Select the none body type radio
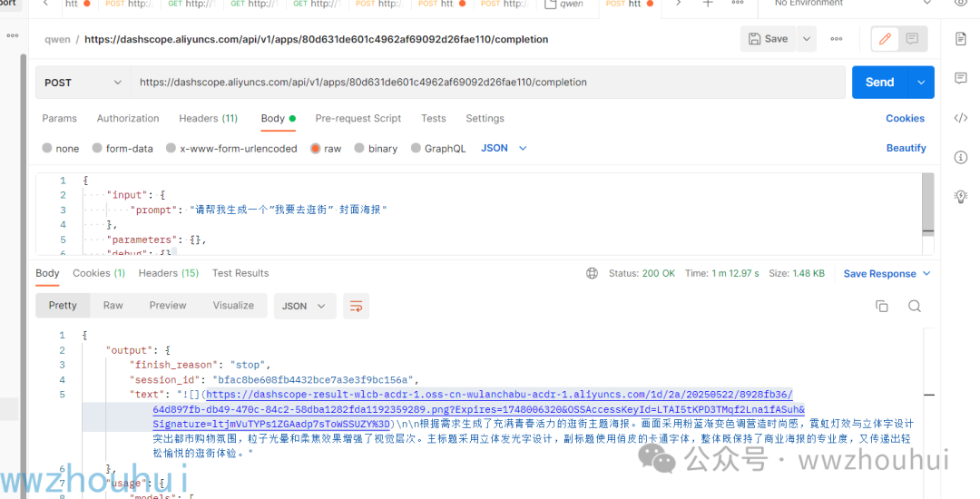980x499 pixels. click(x=47, y=148)
